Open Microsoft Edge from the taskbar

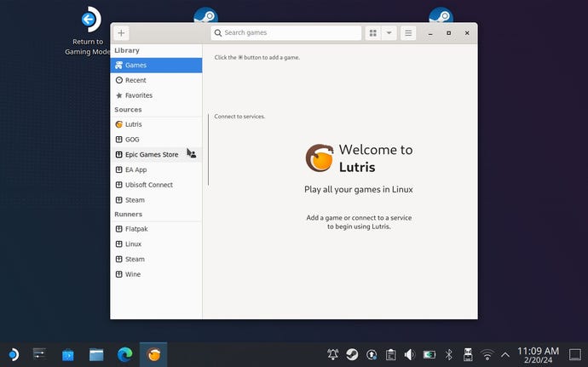click(x=124, y=354)
